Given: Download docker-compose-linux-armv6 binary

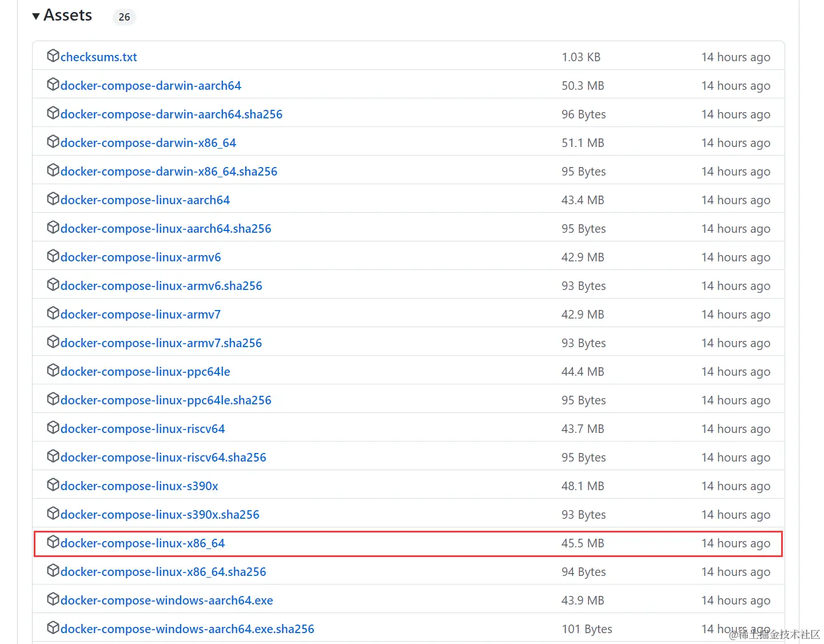Looking at the screenshot, I should [141, 257].
